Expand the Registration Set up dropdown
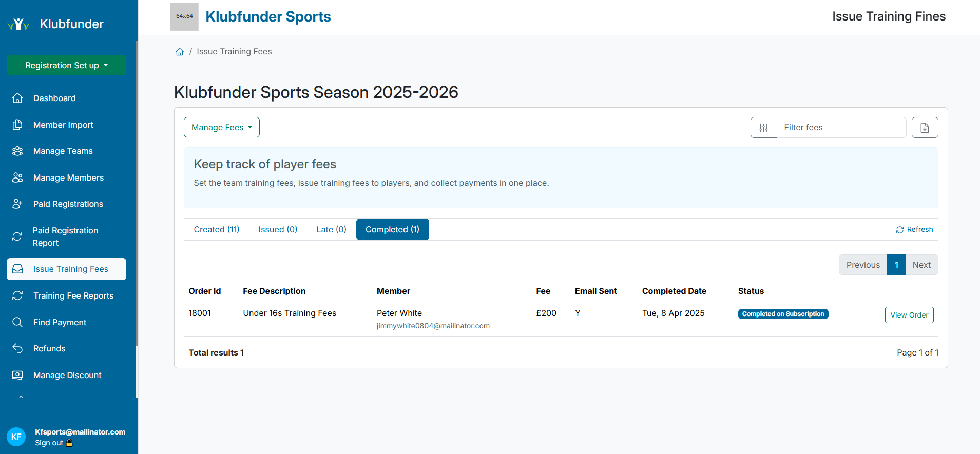980x454 pixels. coord(66,66)
